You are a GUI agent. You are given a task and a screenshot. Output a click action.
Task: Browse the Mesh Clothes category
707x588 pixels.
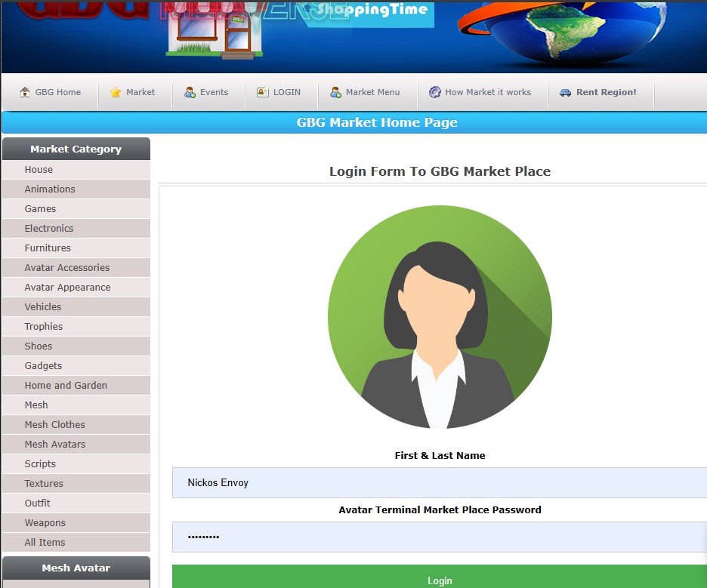pos(54,425)
